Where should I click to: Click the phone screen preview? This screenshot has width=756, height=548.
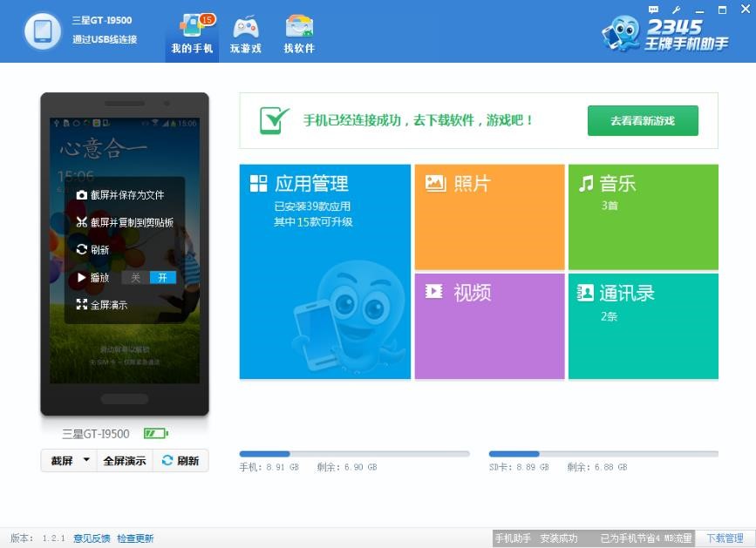point(125,250)
